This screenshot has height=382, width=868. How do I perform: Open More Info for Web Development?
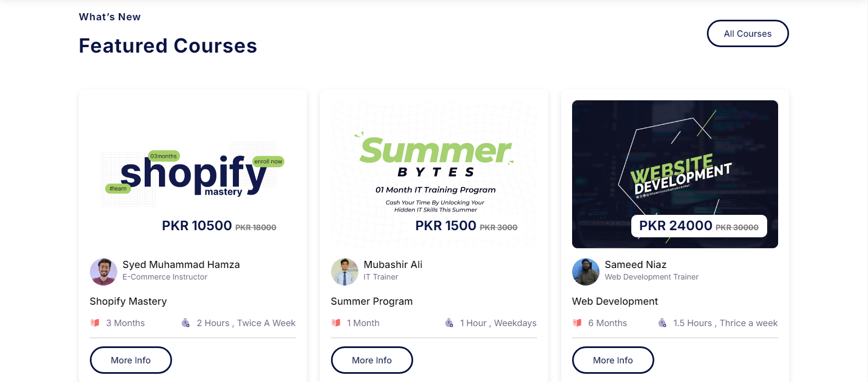coord(613,360)
